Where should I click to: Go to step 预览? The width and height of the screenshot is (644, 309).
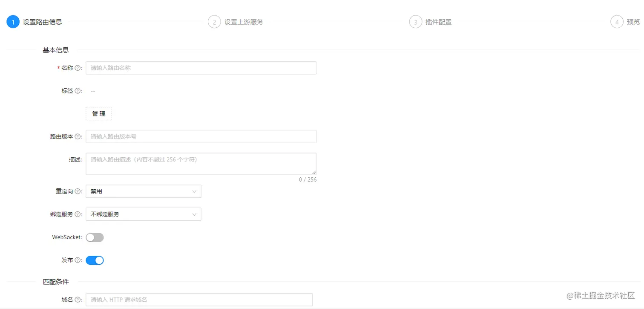pos(633,22)
